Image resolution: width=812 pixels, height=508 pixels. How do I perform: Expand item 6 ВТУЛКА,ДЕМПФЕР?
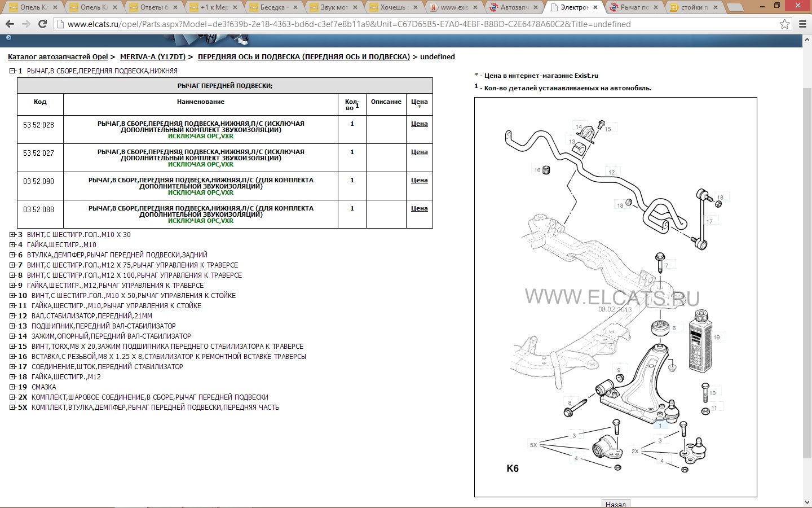pos(12,255)
